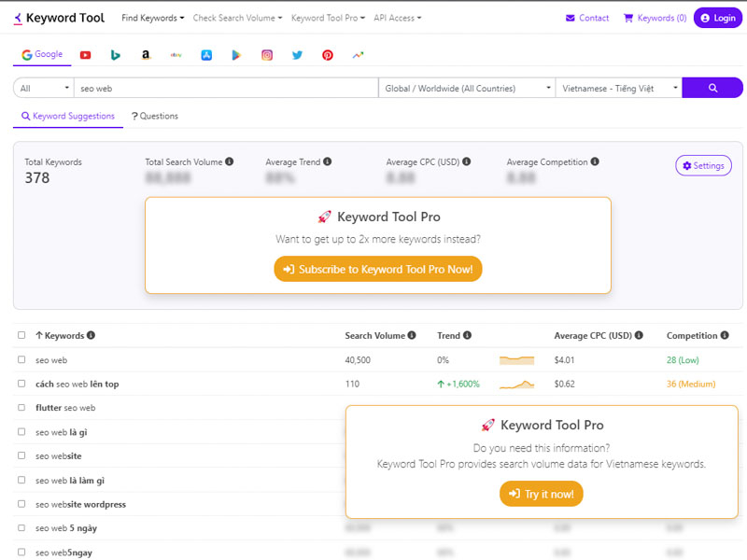This screenshot has width=747, height=560.
Task: Open the Find Keywords dropdown menu
Action: [x=152, y=18]
